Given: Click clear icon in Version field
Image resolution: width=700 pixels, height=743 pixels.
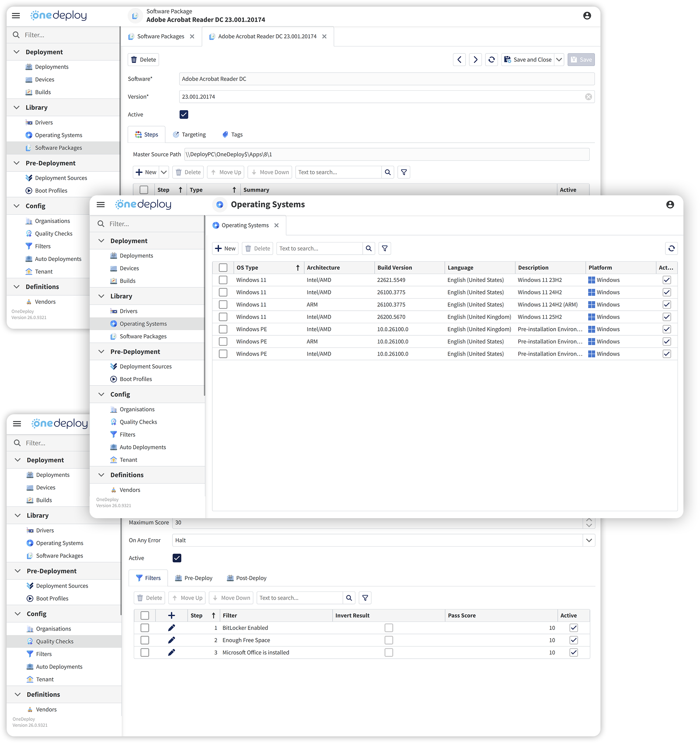Looking at the screenshot, I should point(588,97).
